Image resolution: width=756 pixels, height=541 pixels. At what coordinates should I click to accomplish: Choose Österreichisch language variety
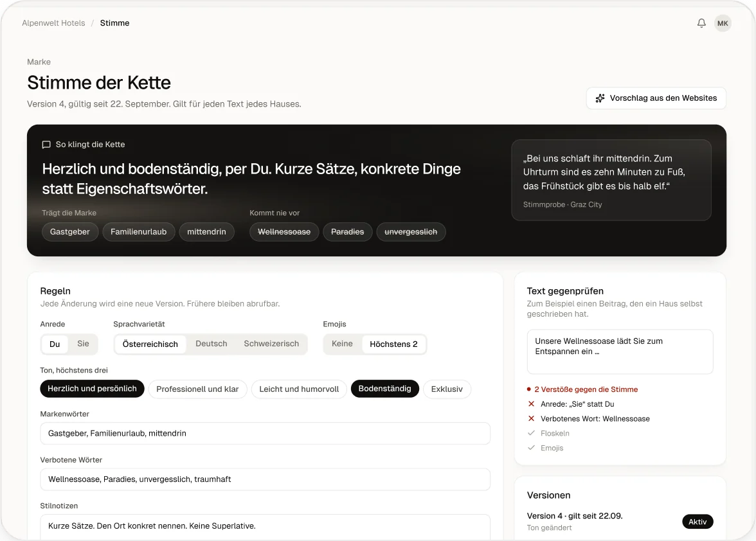[x=150, y=344]
